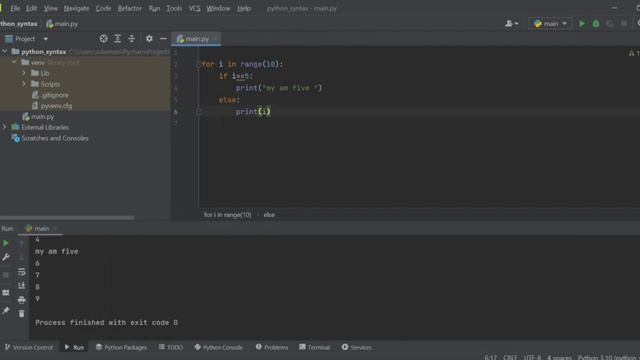Click warning indicator at editor top right
The image size is (640, 360).
[x=634, y=53]
